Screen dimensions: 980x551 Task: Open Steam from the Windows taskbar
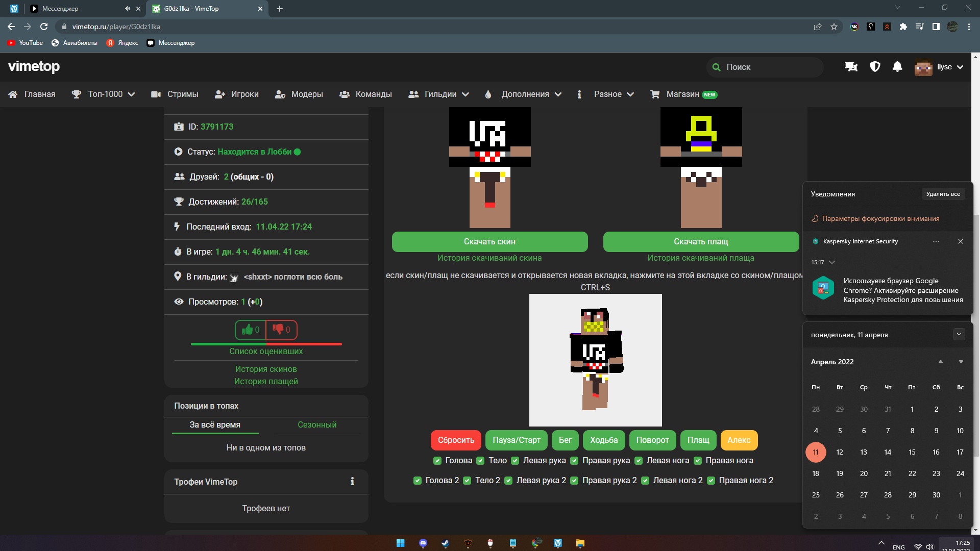point(445,543)
